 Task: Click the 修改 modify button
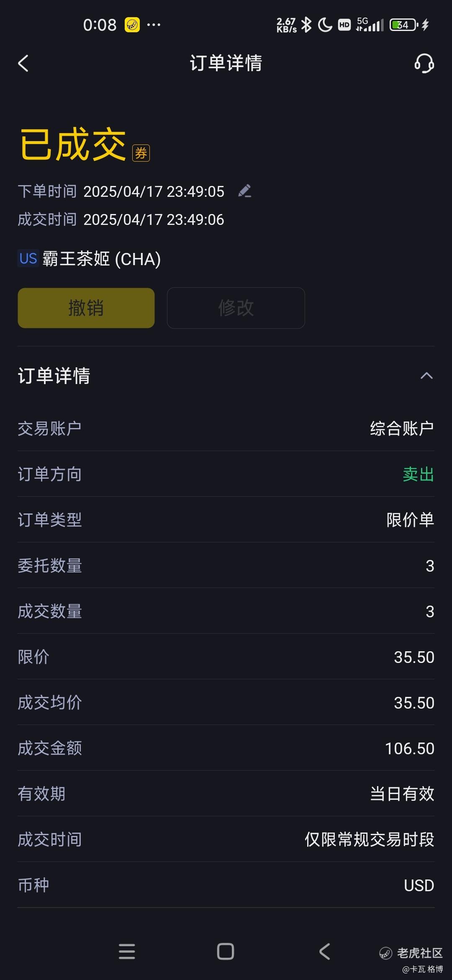tap(236, 308)
